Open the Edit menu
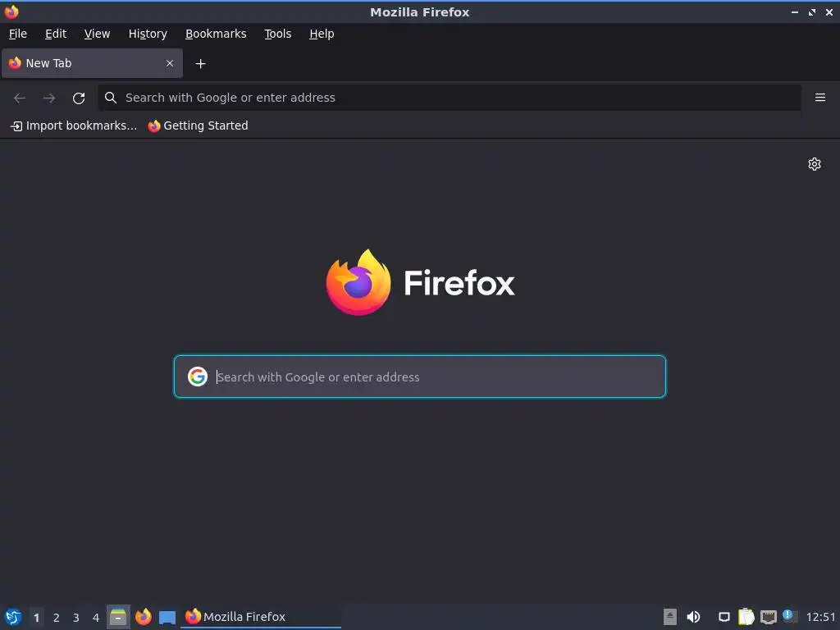 coord(56,34)
